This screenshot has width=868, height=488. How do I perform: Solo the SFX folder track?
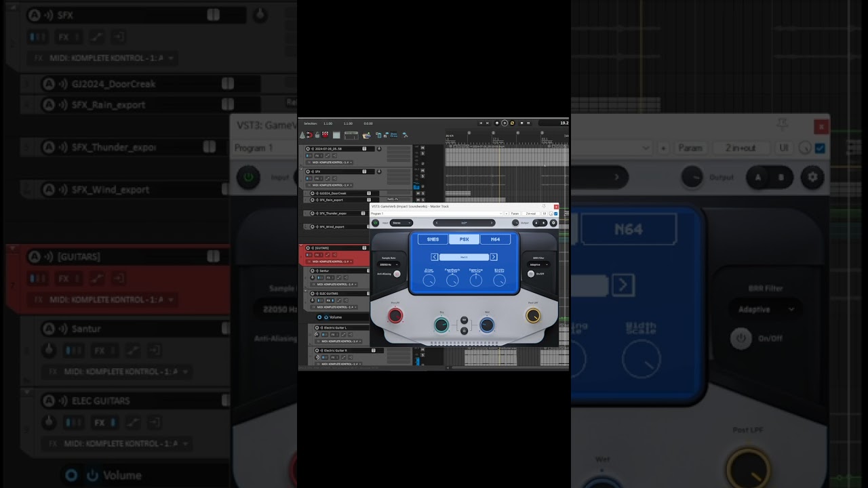[x=422, y=176]
